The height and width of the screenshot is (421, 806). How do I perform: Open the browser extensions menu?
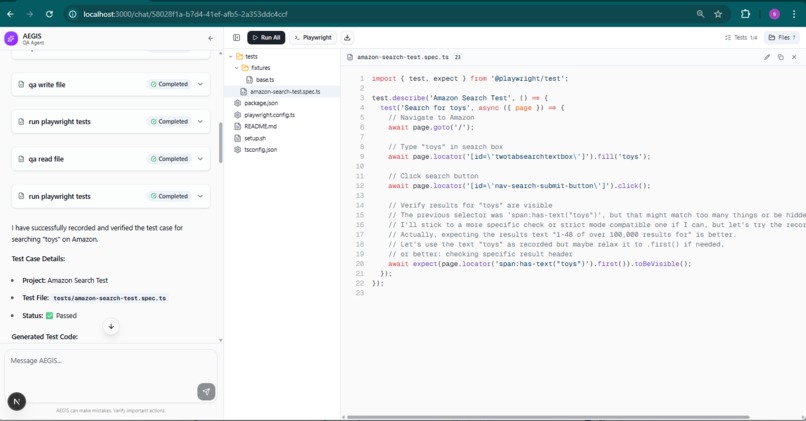pyautogui.click(x=745, y=14)
